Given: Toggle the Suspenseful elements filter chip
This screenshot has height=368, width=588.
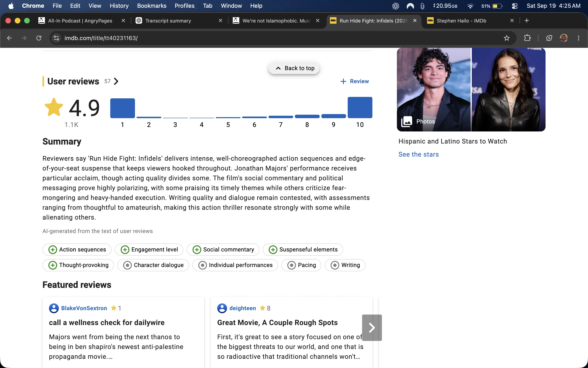Looking at the screenshot, I should pos(303,249).
